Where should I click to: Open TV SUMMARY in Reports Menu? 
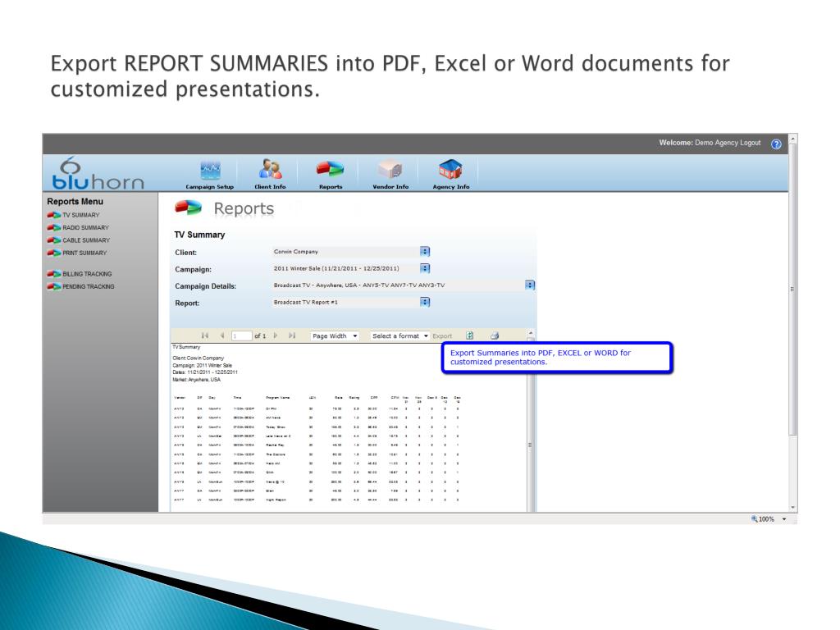(x=81, y=215)
